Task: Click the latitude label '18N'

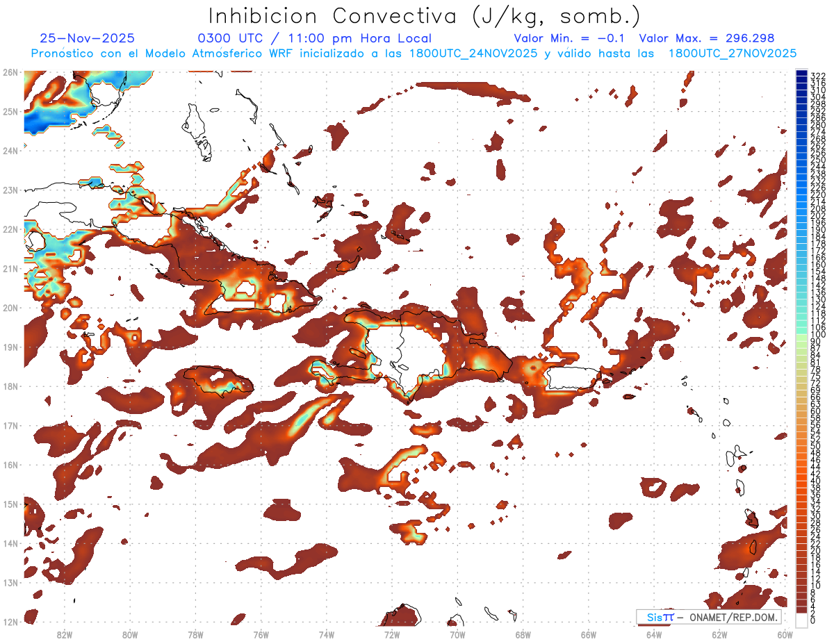Action: (x=10, y=386)
